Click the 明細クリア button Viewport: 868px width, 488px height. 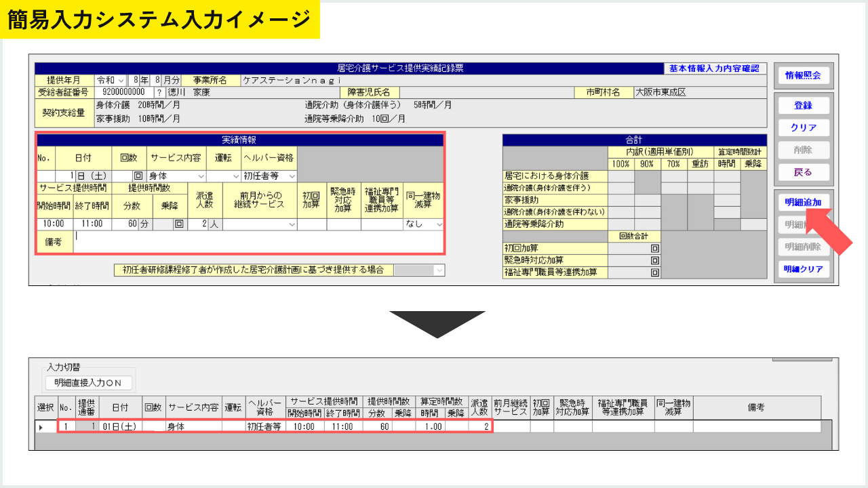(803, 269)
